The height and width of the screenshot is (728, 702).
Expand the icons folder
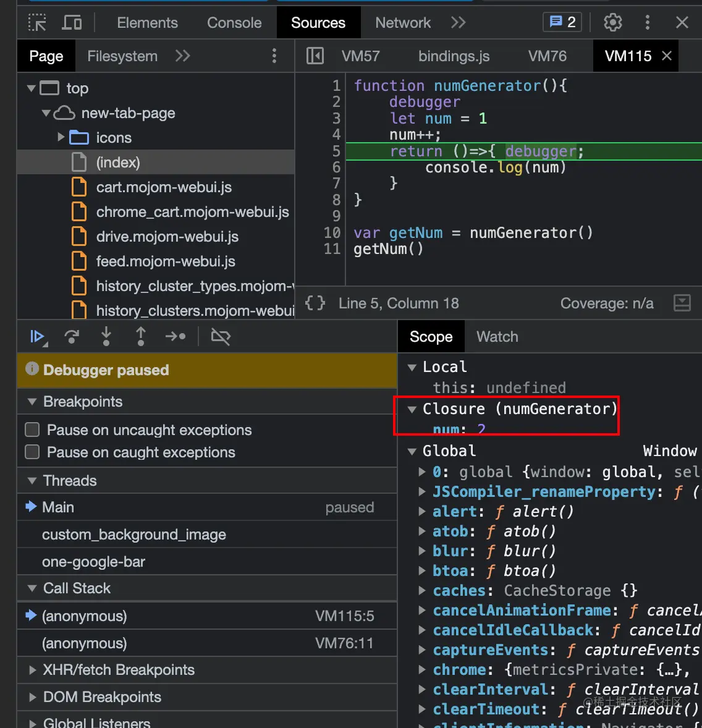tap(61, 137)
